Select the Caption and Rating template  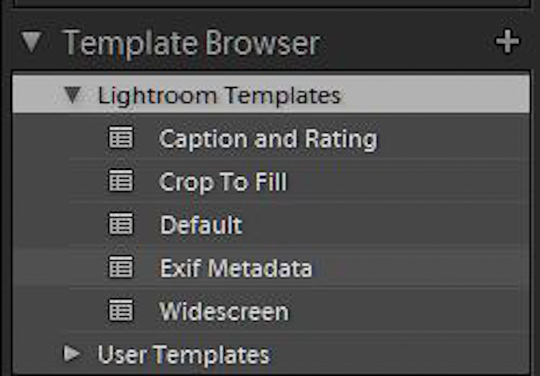pos(268,139)
